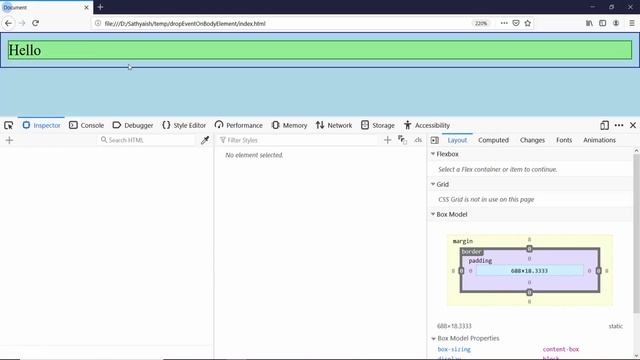Open page actions three-dot menu in address bar
640x360 pixels.
[x=504, y=23]
